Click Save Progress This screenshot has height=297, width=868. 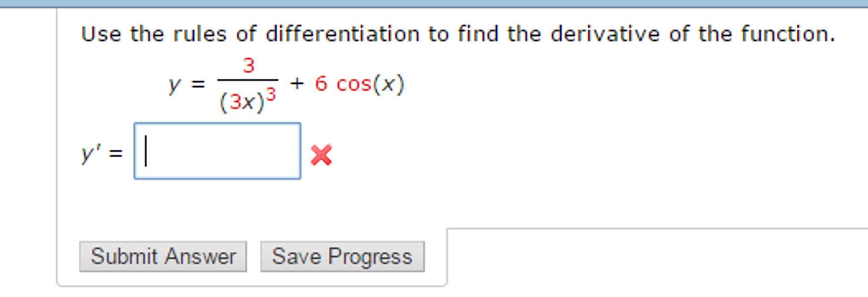pyautogui.click(x=342, y=255)
